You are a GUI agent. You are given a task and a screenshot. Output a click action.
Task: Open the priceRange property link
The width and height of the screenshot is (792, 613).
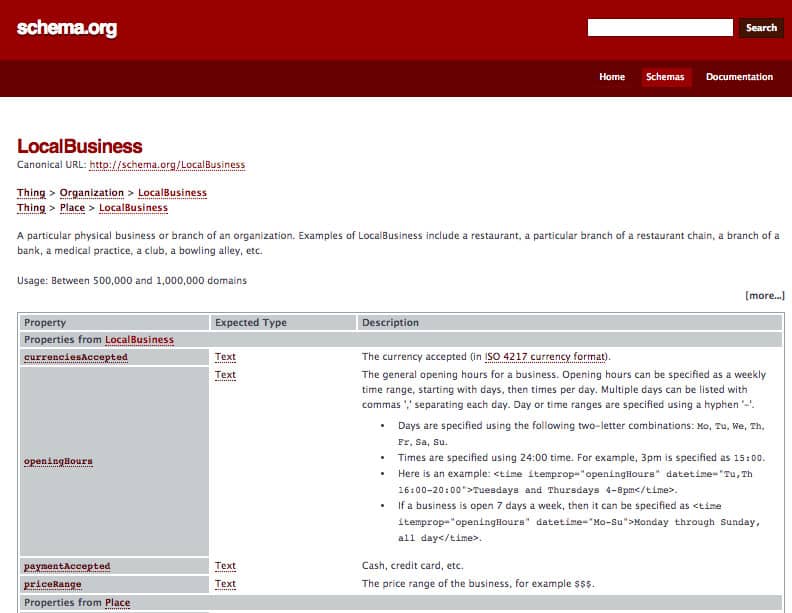tap(53, 584)
